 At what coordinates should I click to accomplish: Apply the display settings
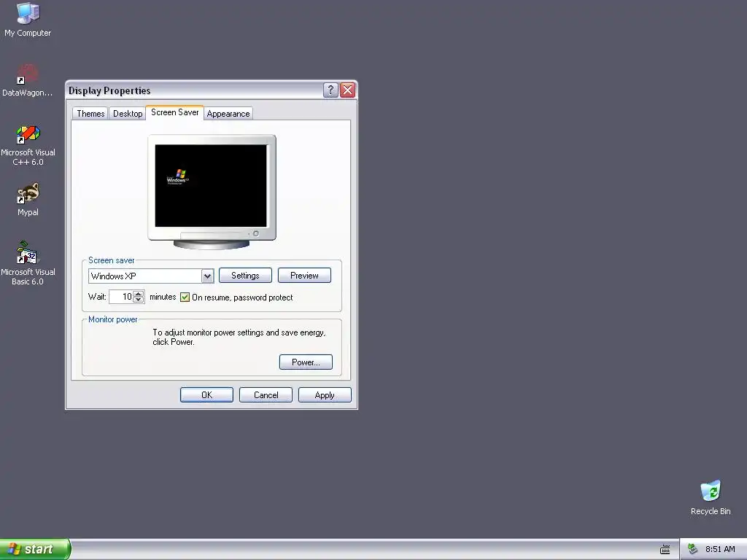pyautogui.click(x=325, y=394)
